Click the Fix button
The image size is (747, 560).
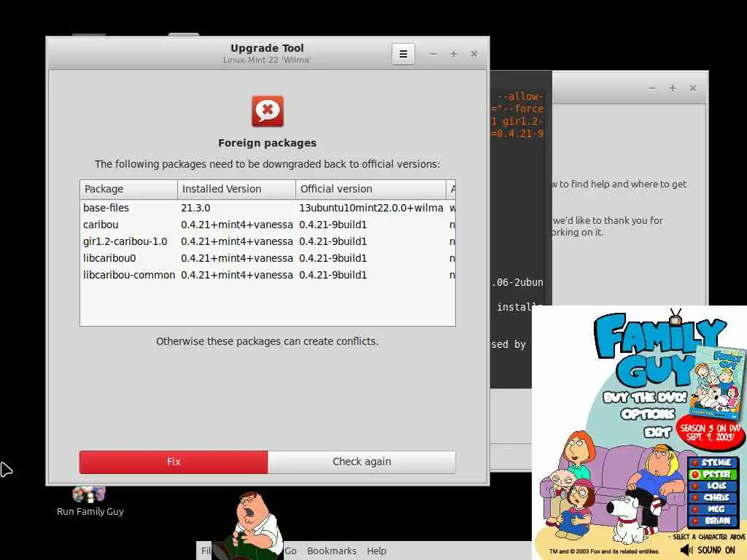click(x=174, y=462)
